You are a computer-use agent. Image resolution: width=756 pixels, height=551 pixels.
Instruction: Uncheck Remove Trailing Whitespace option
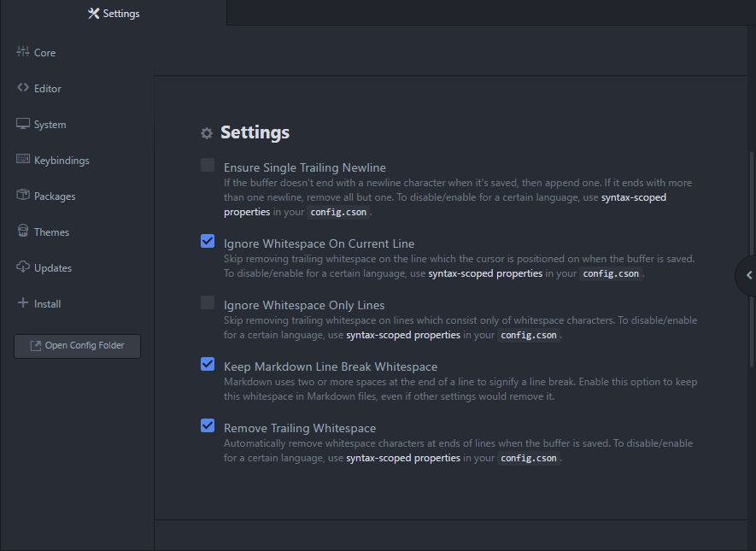pyautogui.click(x=208, y=425)
